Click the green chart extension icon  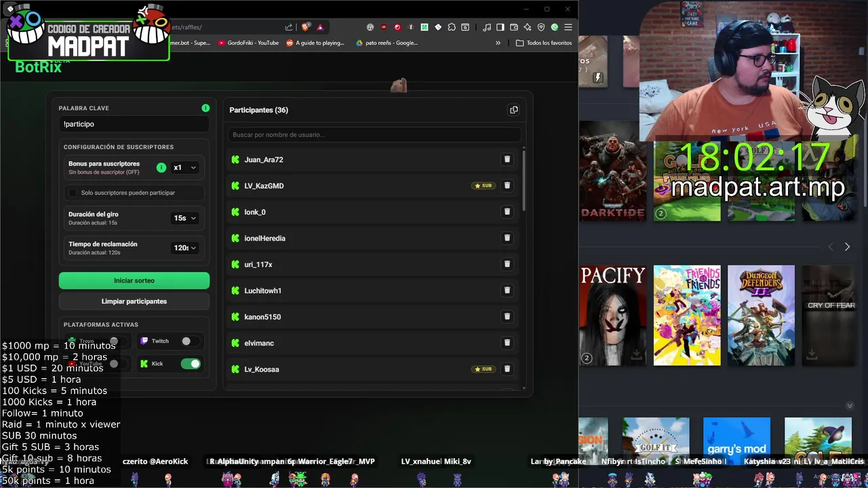click(425, 27)
